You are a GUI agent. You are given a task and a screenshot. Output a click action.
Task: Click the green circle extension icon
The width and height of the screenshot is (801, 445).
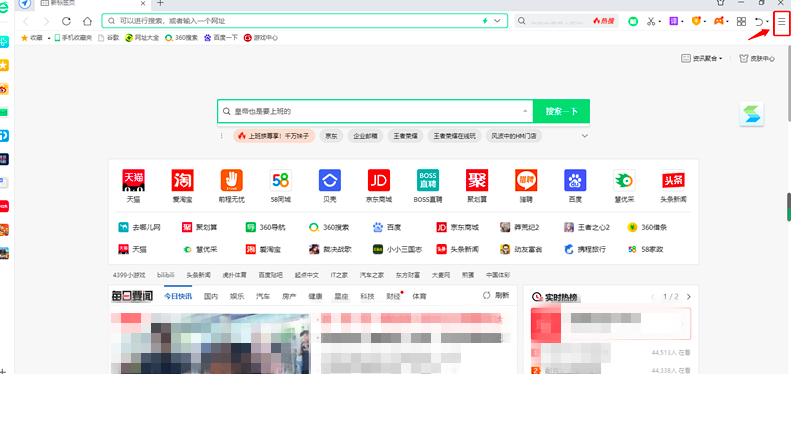tap(633, 21)
